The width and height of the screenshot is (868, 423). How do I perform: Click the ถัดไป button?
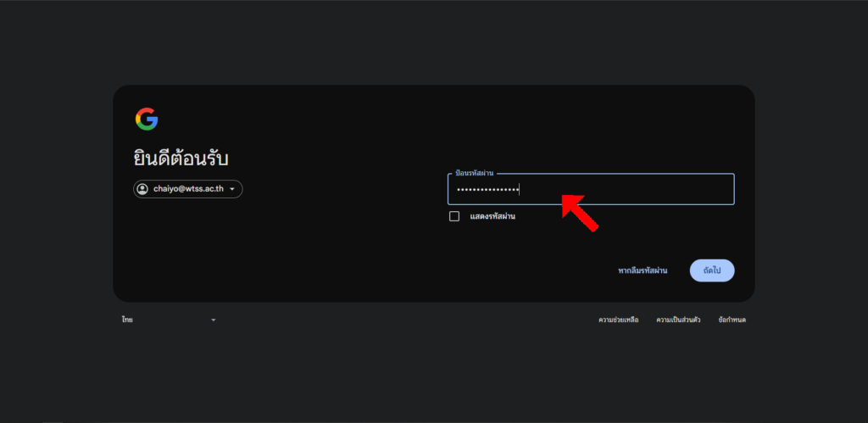[x=712, y=270]
